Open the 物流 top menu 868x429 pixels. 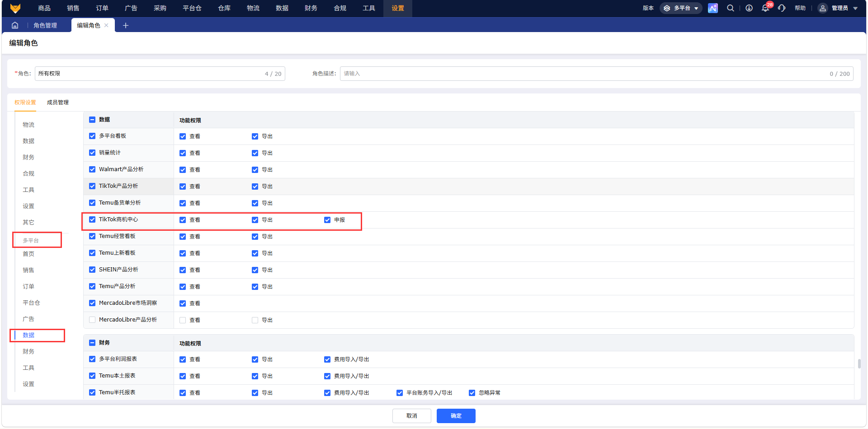[253, 8]
